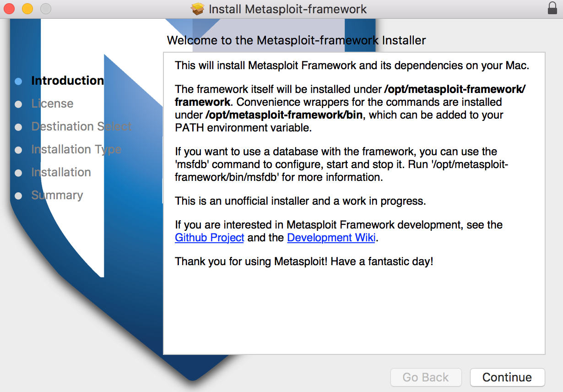Select the Introduction step in sidebar

(x=67, y=81)
